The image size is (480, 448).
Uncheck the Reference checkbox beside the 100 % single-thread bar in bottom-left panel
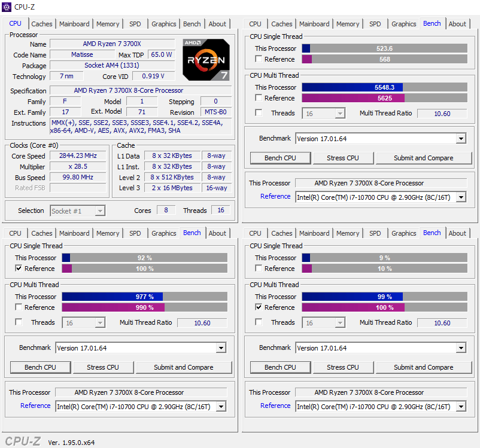[x=19, y=268]
